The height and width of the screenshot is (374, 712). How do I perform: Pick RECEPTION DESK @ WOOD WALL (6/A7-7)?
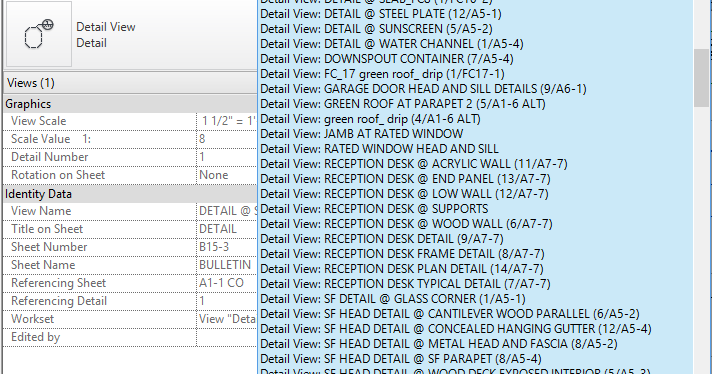pos(406,224)
